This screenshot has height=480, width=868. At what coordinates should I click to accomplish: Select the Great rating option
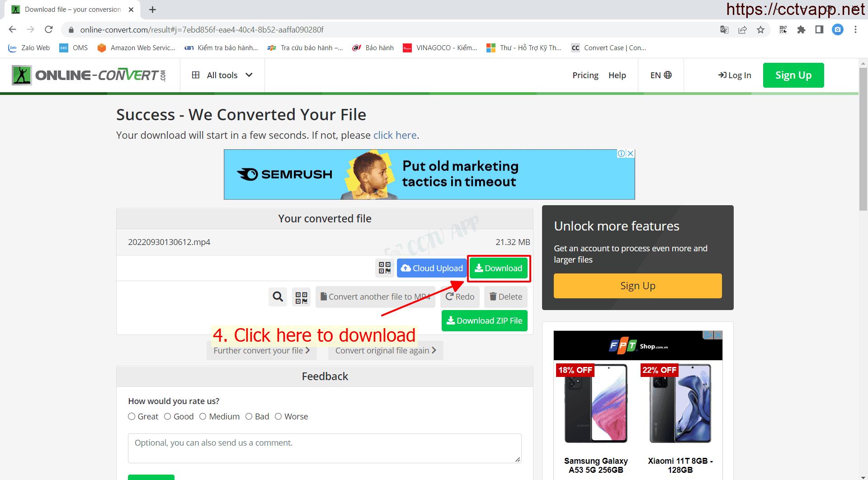pos(132,416)
